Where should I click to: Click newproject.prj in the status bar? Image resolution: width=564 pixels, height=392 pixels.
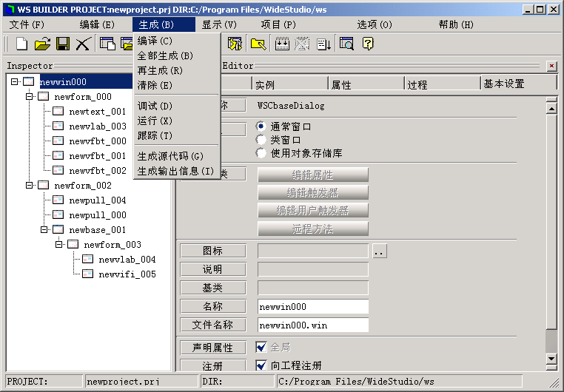[x=141, y=381]
